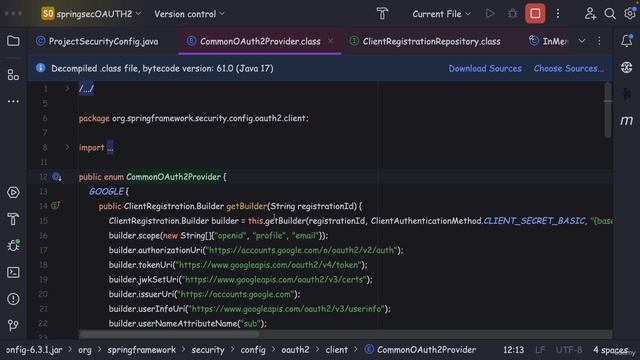Open the Problems tool window
The height and width of the screenshot is (360, 640).
pyautogui.click(x=13, y=299)
